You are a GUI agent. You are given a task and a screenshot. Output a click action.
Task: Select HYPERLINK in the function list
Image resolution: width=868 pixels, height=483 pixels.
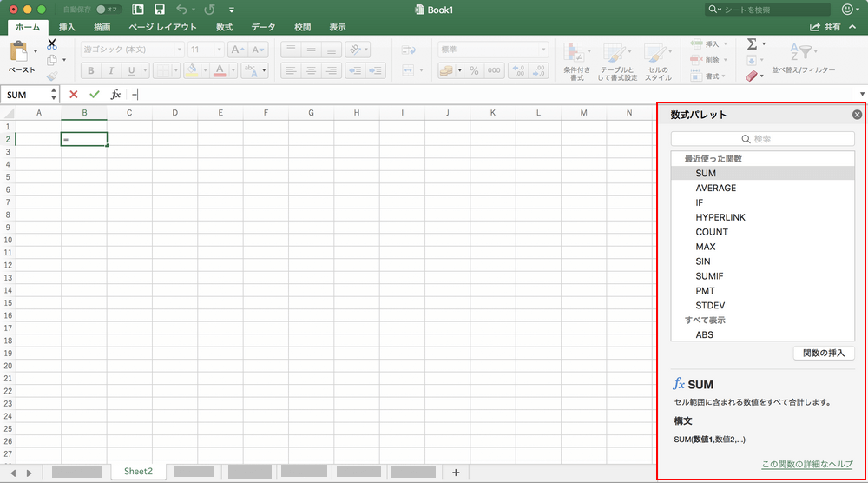pyautogui.click(x=763, y=217)
